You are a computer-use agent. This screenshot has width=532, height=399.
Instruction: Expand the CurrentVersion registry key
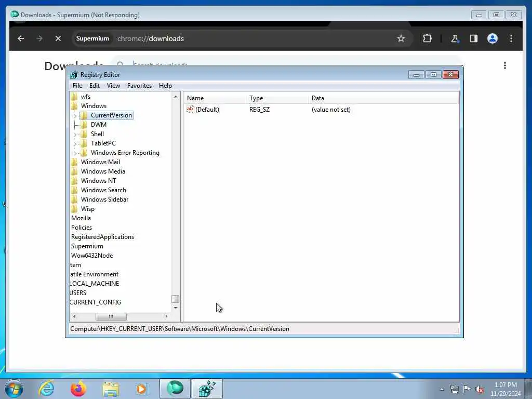[x=75, y=116]
